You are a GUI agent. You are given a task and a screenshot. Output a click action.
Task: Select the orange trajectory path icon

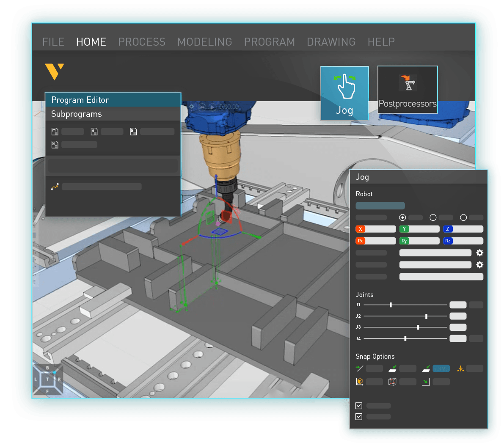[55, 186]
